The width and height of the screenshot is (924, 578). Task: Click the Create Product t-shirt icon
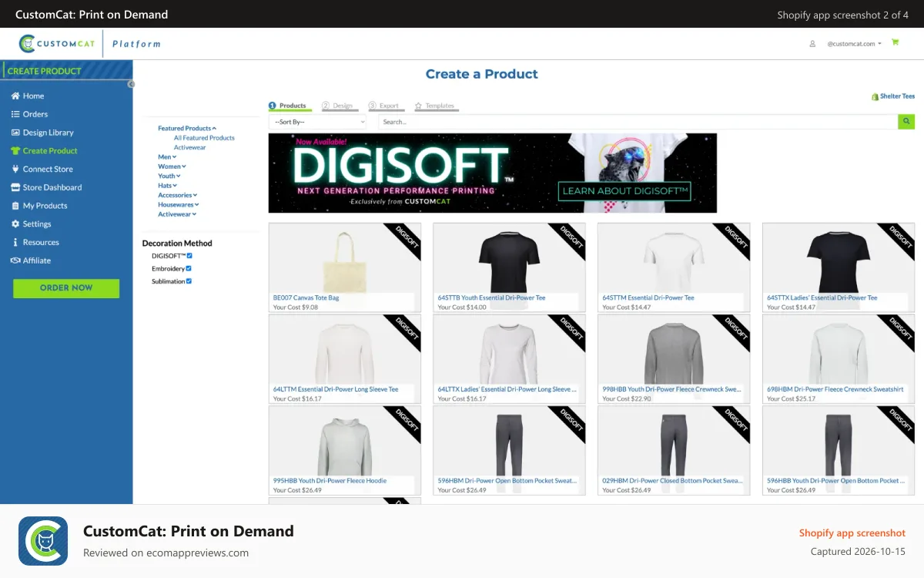(15, 151)
